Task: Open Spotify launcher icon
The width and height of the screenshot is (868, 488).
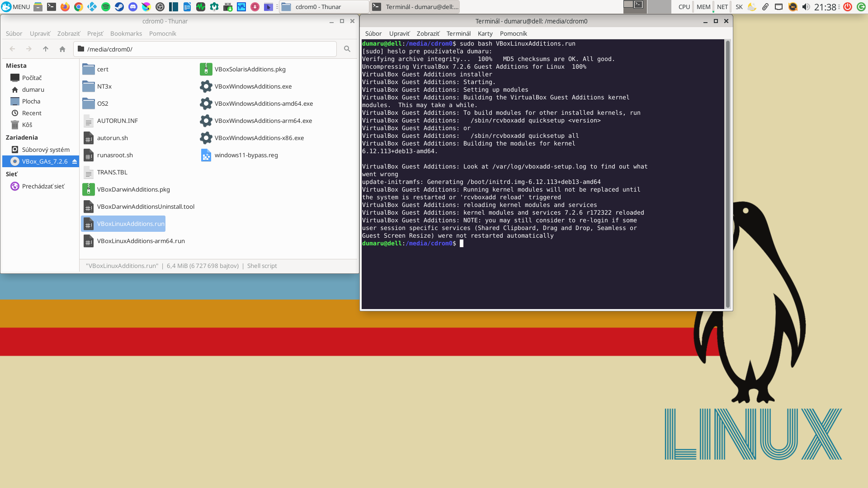Action: click(x=106, y=7)
